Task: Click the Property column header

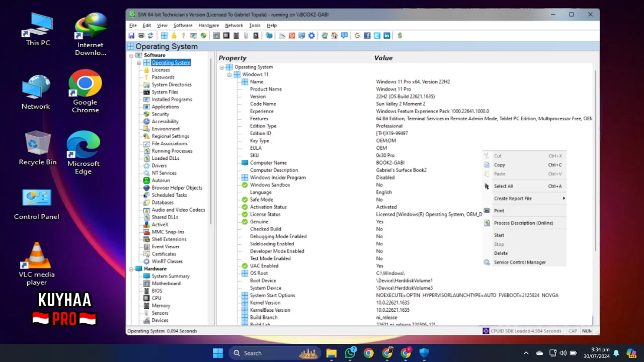Action: tap(232, 58)
